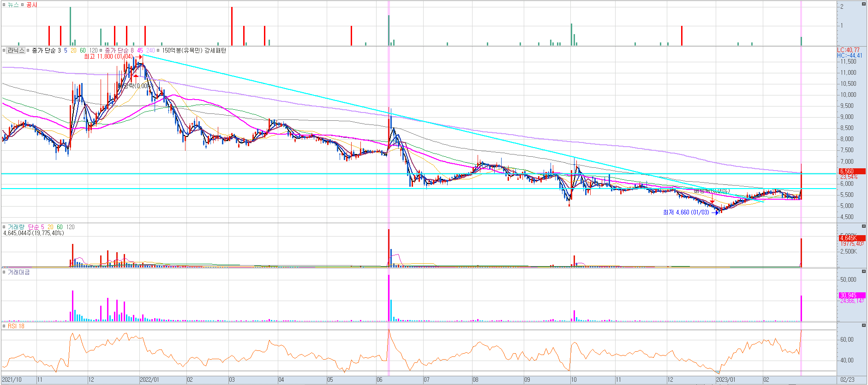Click gray 120 in the volume legend
The height and width of the screenshot is (385, 868).
click(x=70, y=227)
